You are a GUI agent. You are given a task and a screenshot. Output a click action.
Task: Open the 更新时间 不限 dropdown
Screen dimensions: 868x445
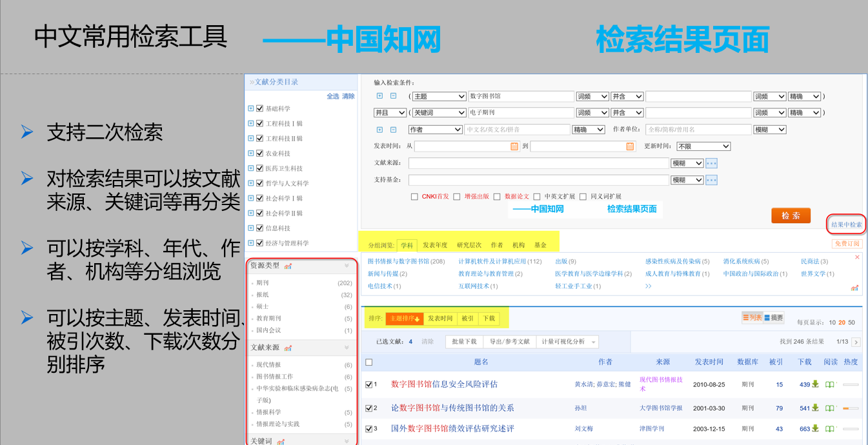pyautogui.click(x=703, y=146)
